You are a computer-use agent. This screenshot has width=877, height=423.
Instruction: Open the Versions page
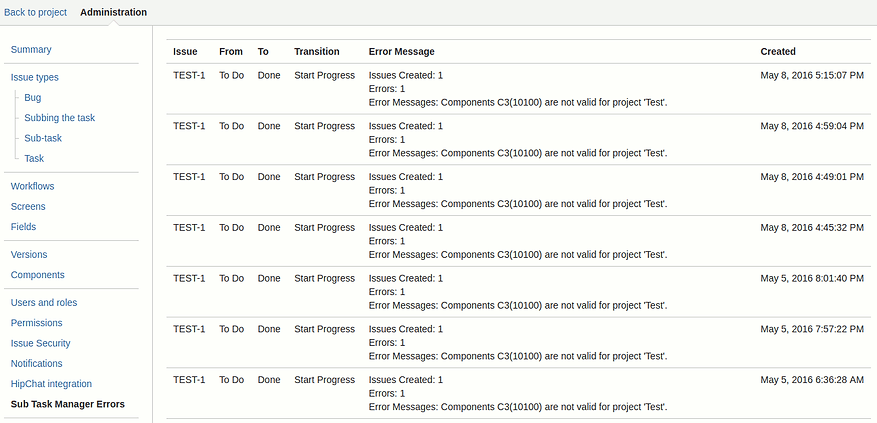point(29,254)
